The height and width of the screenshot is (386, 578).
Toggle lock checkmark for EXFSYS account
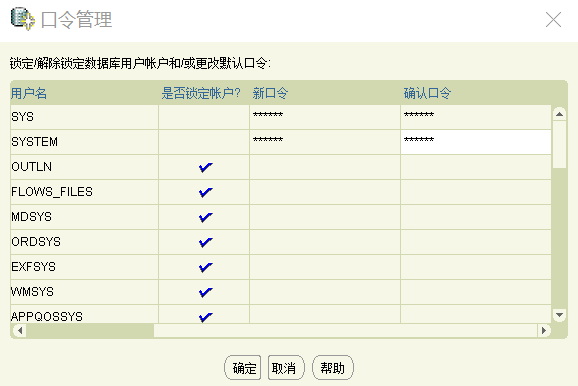205,267
